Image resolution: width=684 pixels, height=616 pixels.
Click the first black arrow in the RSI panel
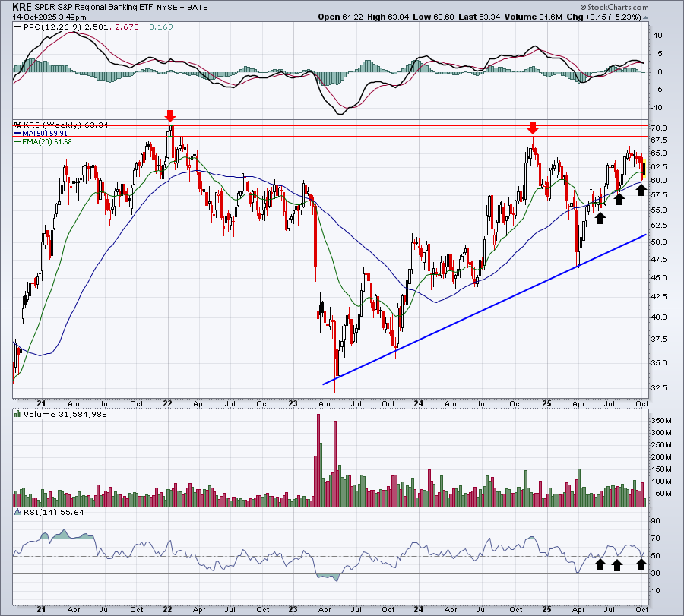click(600, 564)
